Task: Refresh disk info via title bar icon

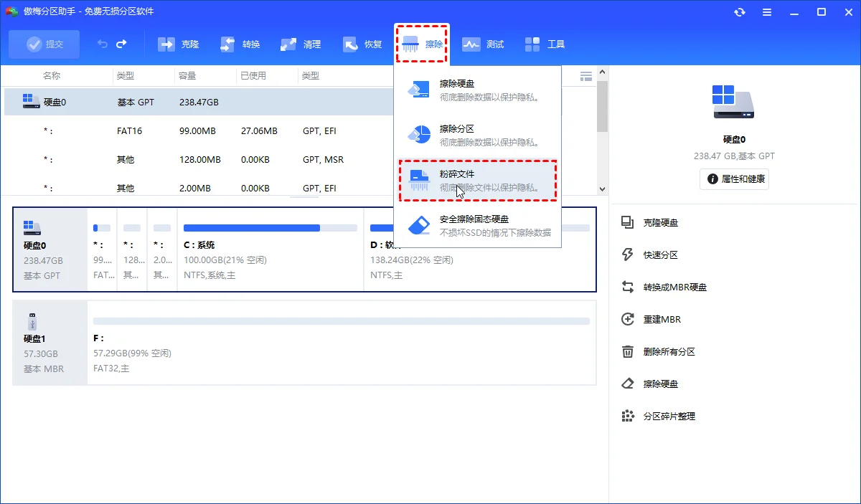Action: 739,11
